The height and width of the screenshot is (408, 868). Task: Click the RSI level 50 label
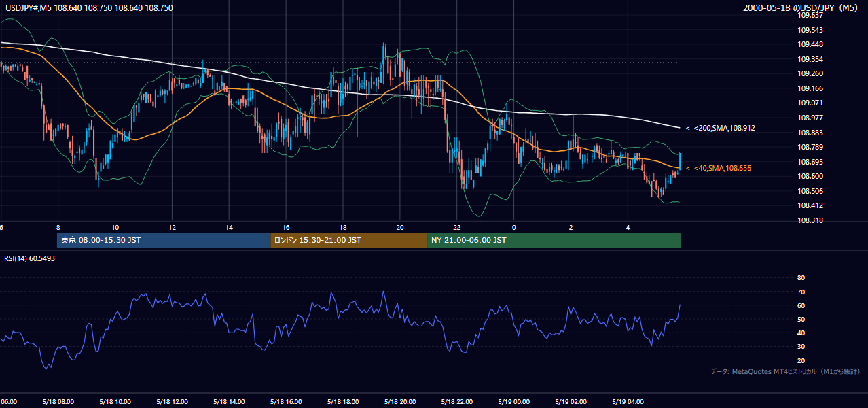(x=801, y=319)
